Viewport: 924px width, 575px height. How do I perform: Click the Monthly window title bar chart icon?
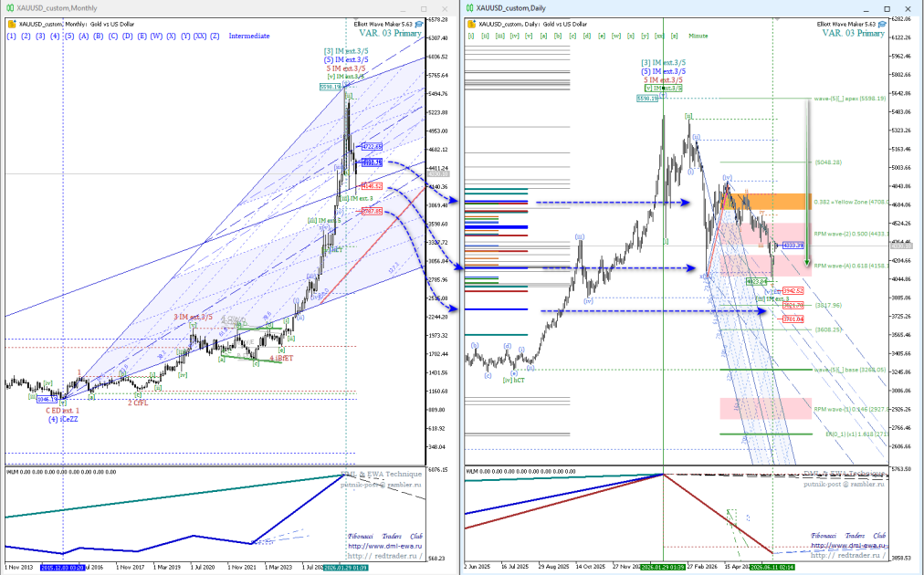[x=10, y=8]
